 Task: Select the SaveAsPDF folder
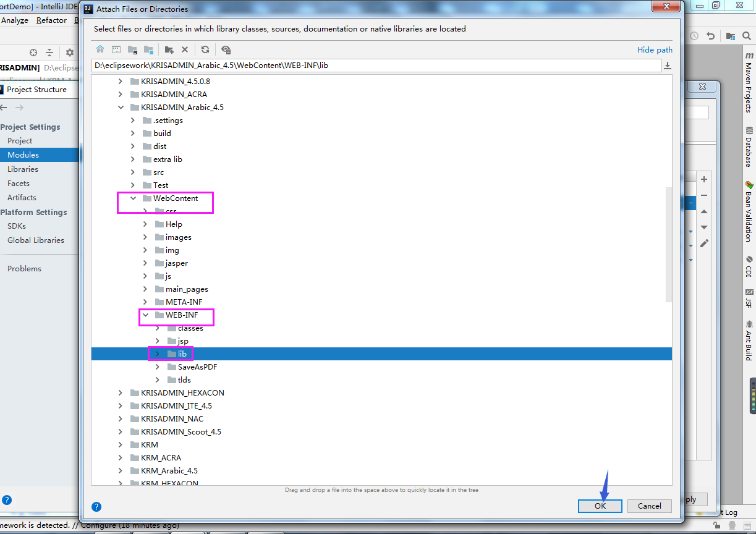coord(197,367)
